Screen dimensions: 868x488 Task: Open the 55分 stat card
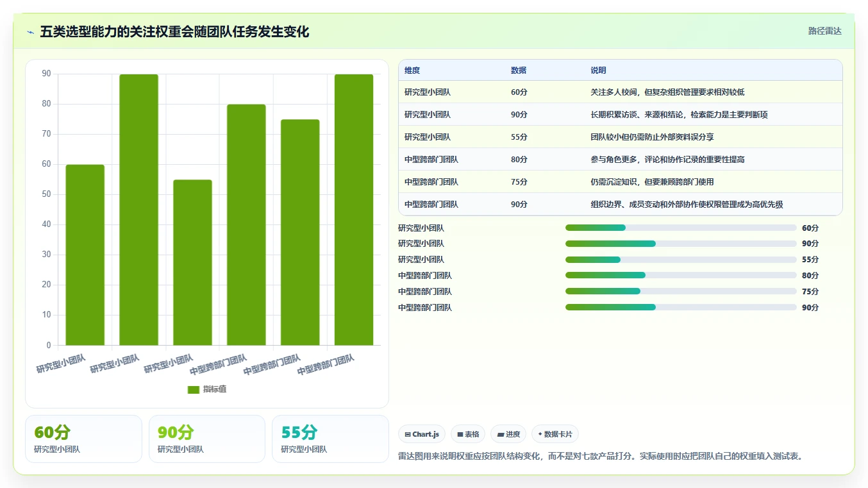tap(330, 439)
